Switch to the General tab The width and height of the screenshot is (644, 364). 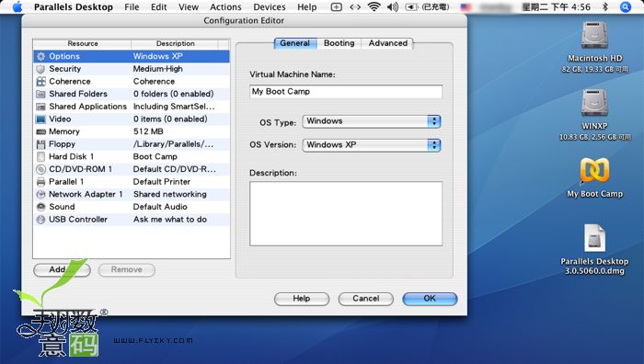295,43
